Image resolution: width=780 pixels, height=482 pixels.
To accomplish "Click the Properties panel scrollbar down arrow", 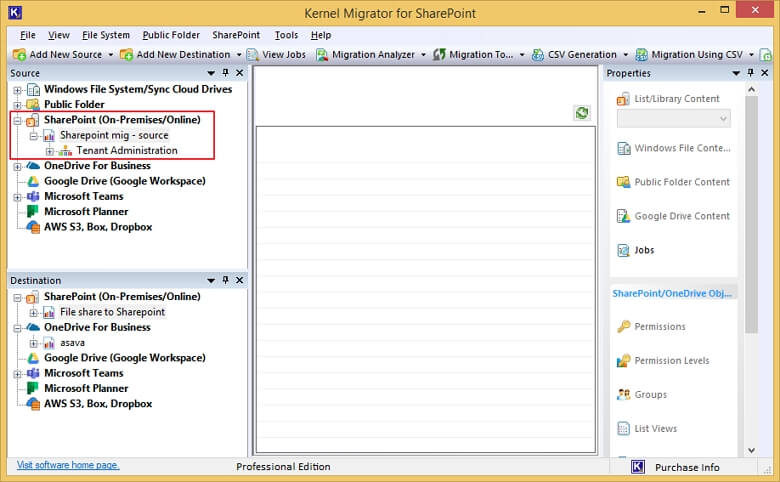I will pos(752,450).
